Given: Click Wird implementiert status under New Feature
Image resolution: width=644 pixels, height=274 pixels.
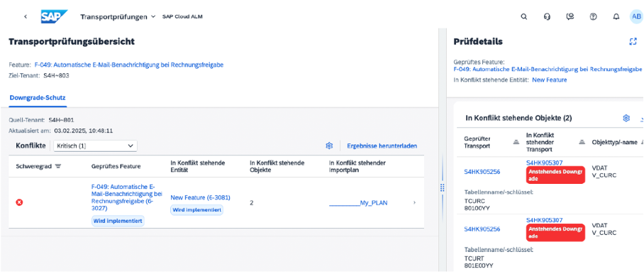Looking at the screenshot, I should [x=197, y=210].
